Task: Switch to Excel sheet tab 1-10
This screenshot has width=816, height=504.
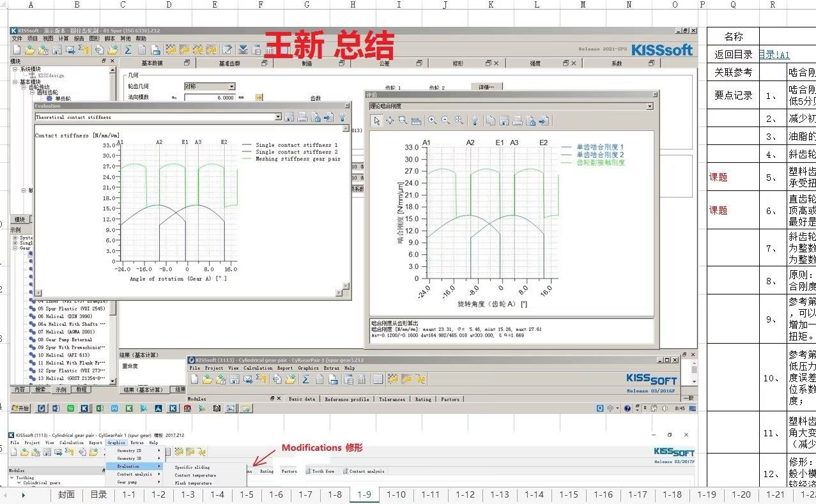Action: (x=396, y=494)
